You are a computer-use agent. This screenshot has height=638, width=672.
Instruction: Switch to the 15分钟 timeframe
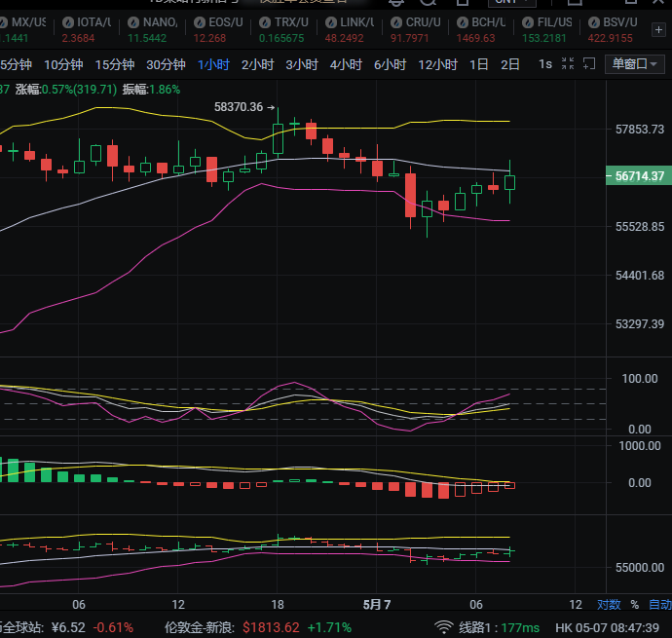click(114, 64)
